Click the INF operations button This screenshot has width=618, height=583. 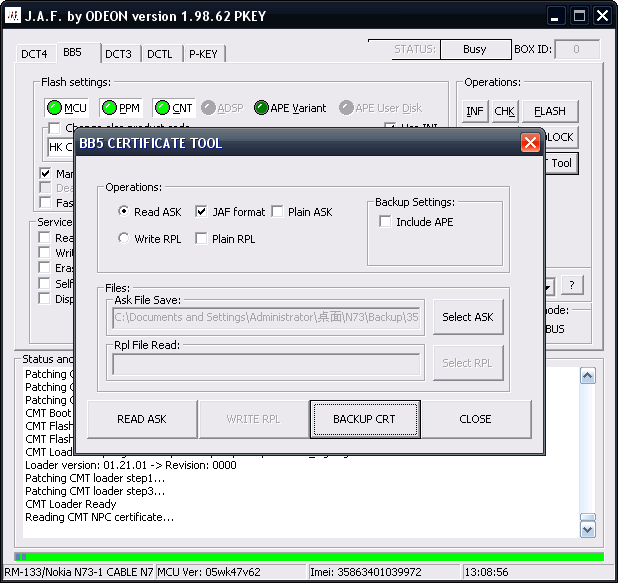coord(475,111)
